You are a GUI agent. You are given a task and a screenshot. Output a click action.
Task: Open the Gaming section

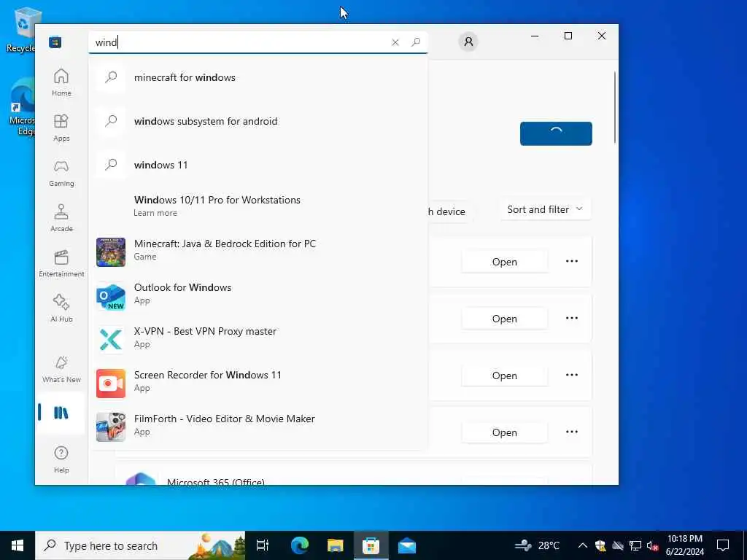tap(61, 173)
